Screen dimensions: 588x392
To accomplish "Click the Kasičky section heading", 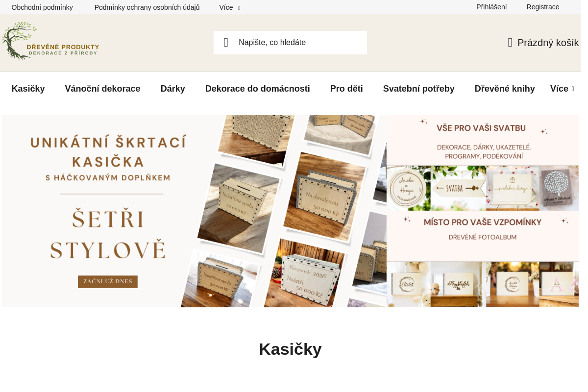I will (x=290, y=349).
